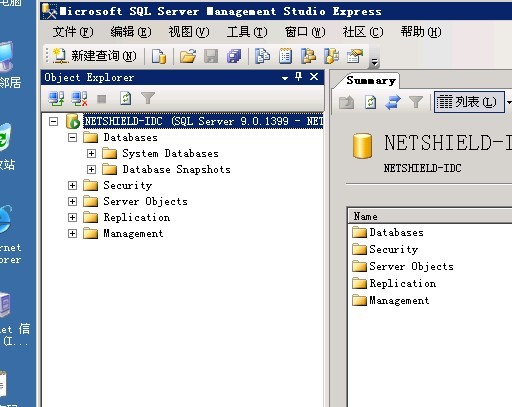The image size is (512, 407).
Task: Open Object Explorer window position dropdown
Action: pos(285,78)
